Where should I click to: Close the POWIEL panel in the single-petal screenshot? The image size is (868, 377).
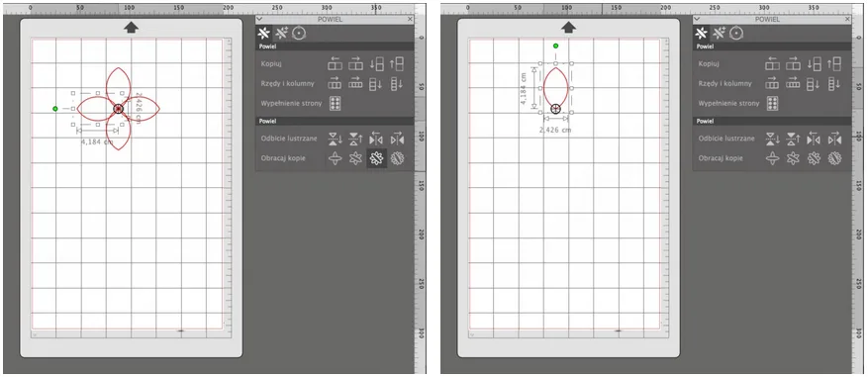coord(847,19)
